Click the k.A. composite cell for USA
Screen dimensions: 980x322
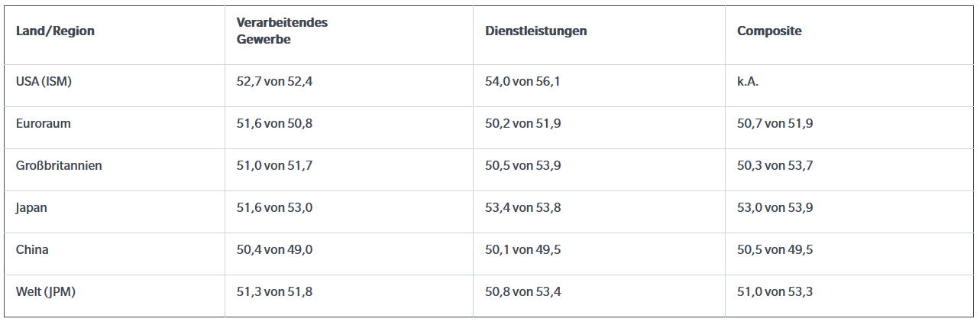click(747, 81)
